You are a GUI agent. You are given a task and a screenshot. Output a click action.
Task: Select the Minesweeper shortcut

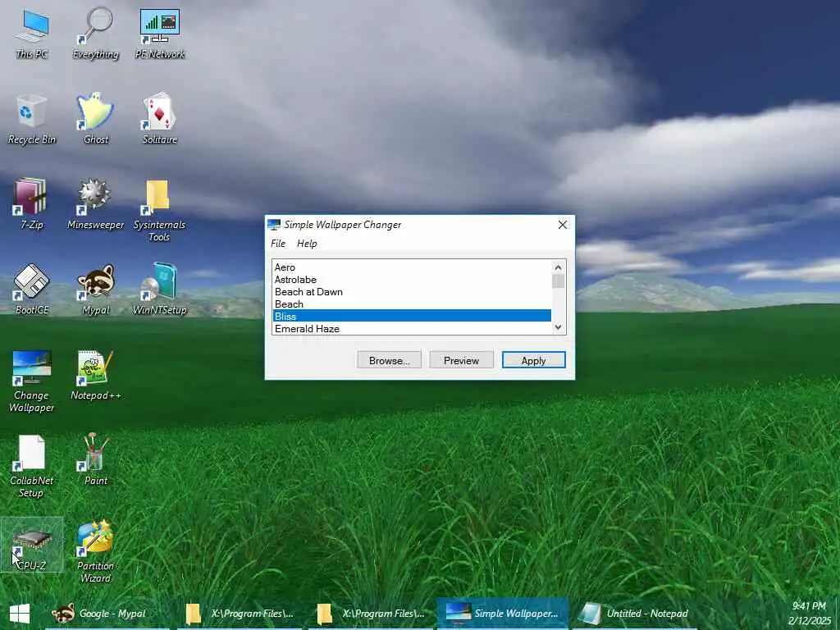click(x=96, y=204)
